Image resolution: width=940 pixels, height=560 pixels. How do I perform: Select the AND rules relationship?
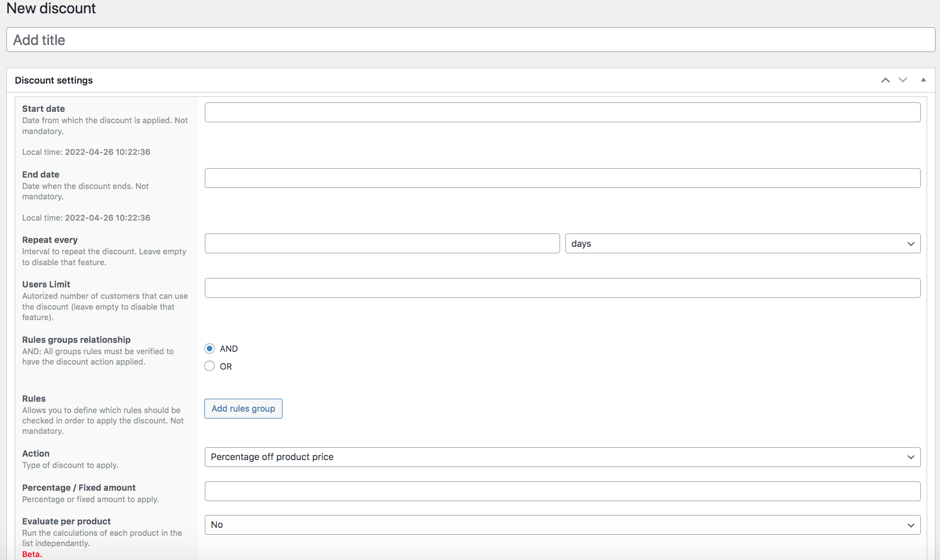click(210, 349)
